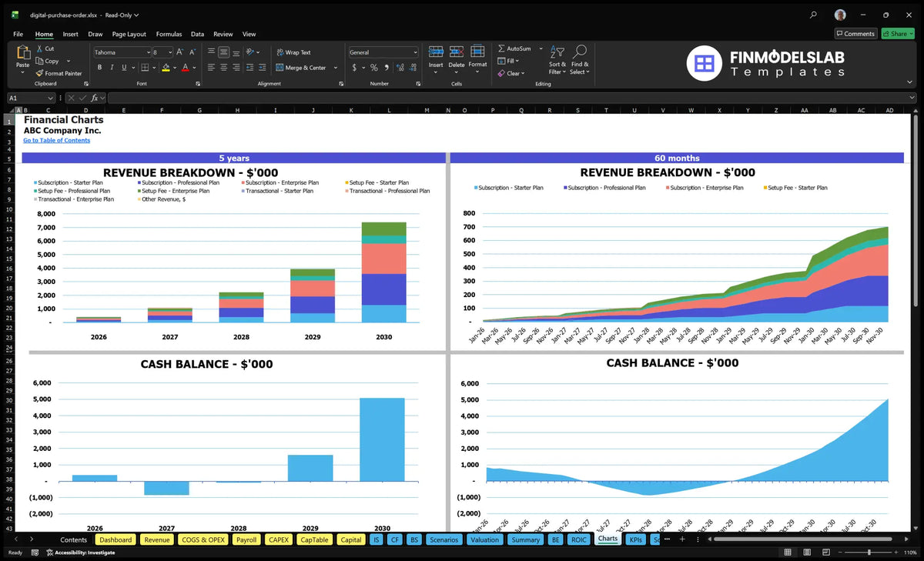Open the cell borders menu
This screenshot has height=561, width=924.
(146, 68)
